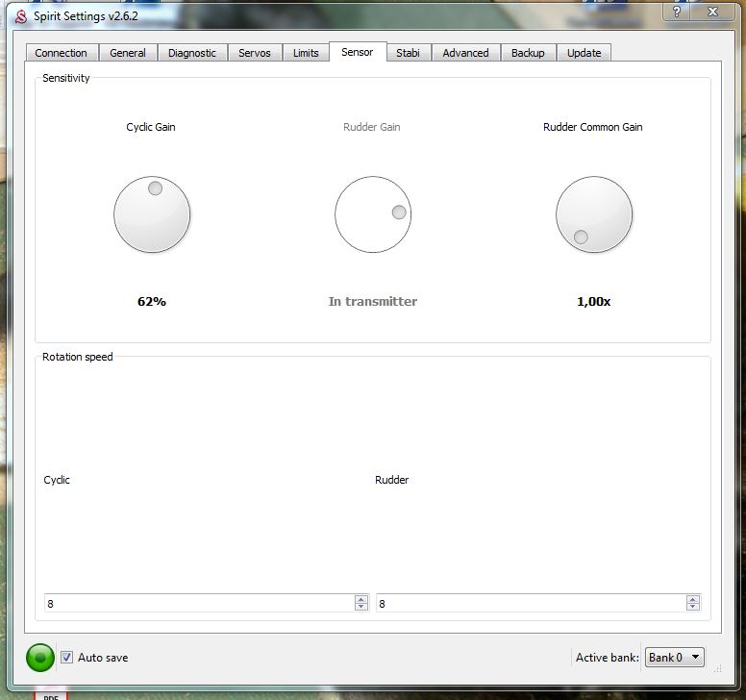
Task: Click the Rudder rotation speed input field
Action: point(529,603)
